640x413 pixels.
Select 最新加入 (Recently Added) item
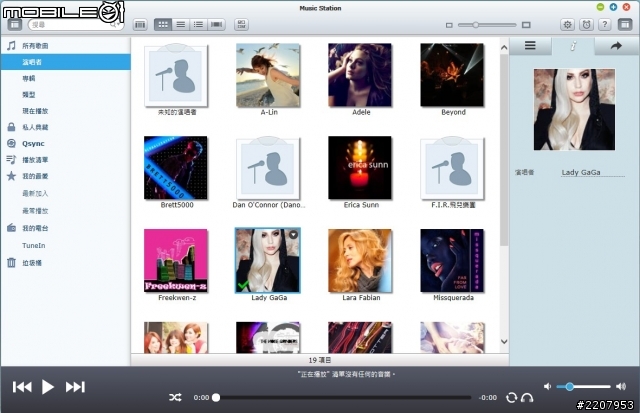click(65, 193)
